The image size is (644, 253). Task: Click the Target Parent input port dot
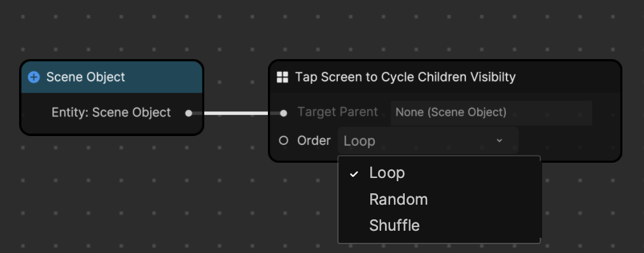click(283, 113)
